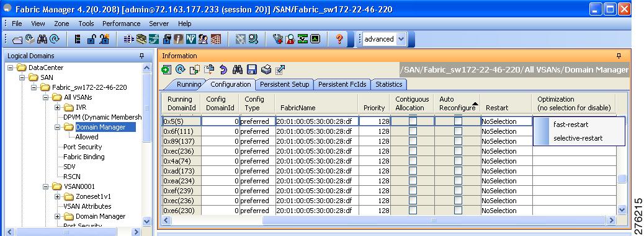Check Contiguous Allocation for row 0x5(5)
The width and height of the screenshot is (644, 236).
pyautogui.click(x=413, y=121)
